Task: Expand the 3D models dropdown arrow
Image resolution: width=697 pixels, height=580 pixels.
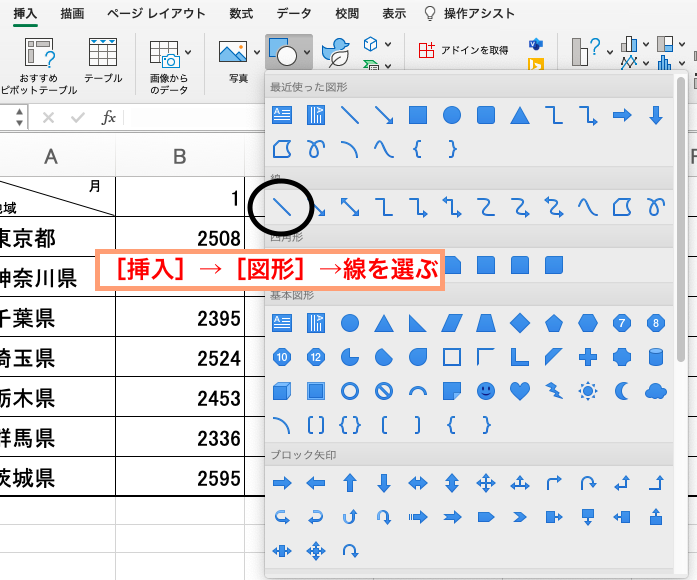Action: pyautogui.click(x=388, y=44)
